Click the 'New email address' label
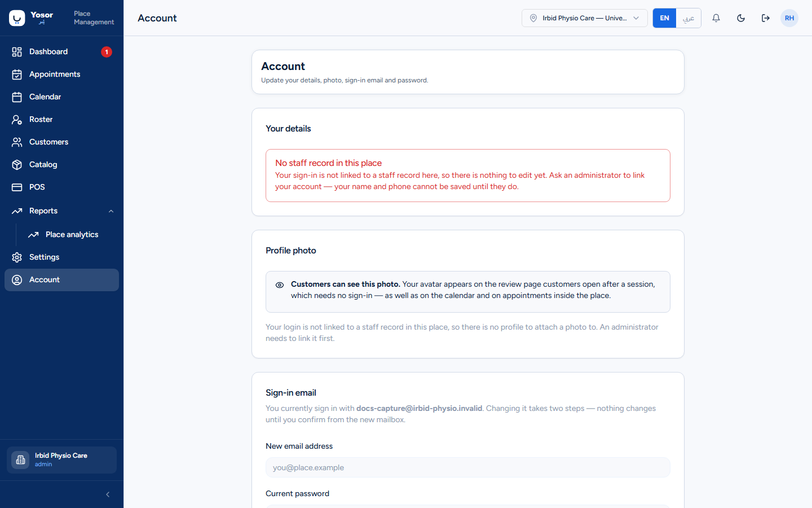This screenshot has height=508, width=812. click(299, 446)
